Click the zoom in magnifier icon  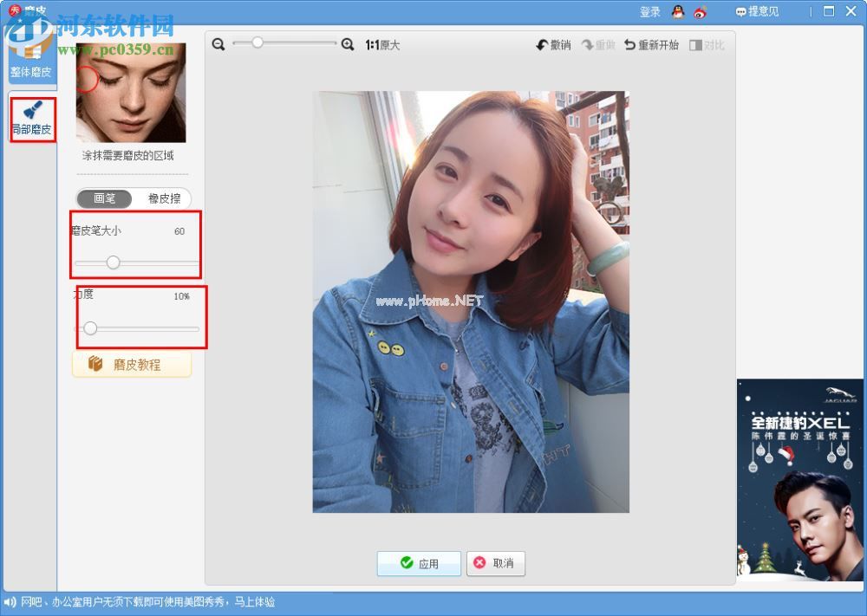click(x=348, y=44)
